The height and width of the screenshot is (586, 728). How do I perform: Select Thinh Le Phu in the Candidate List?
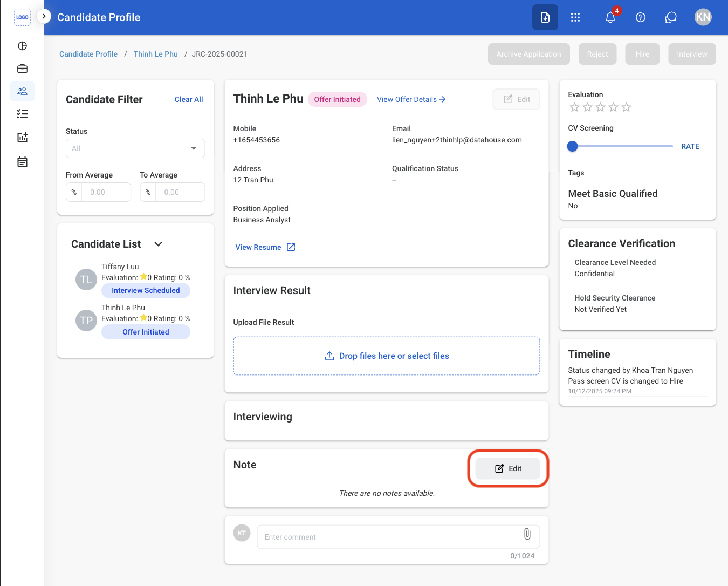[133, 321]
